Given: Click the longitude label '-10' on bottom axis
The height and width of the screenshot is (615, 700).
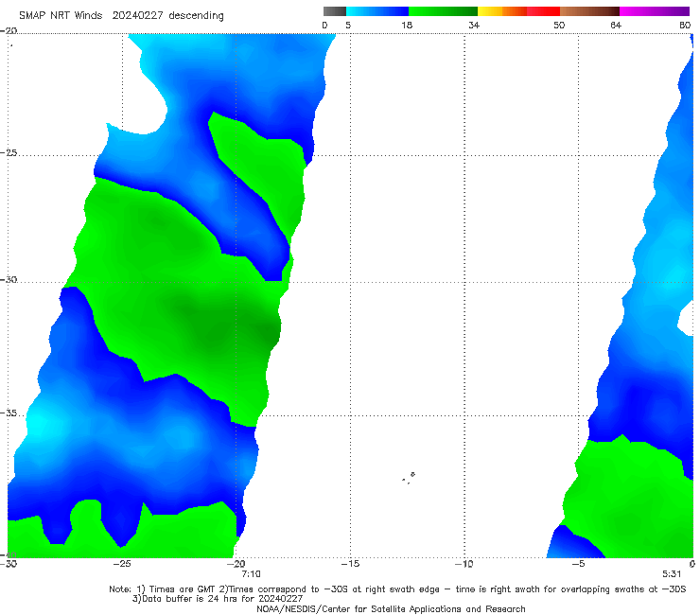Looking at the screenshot, I should point(464,564).
